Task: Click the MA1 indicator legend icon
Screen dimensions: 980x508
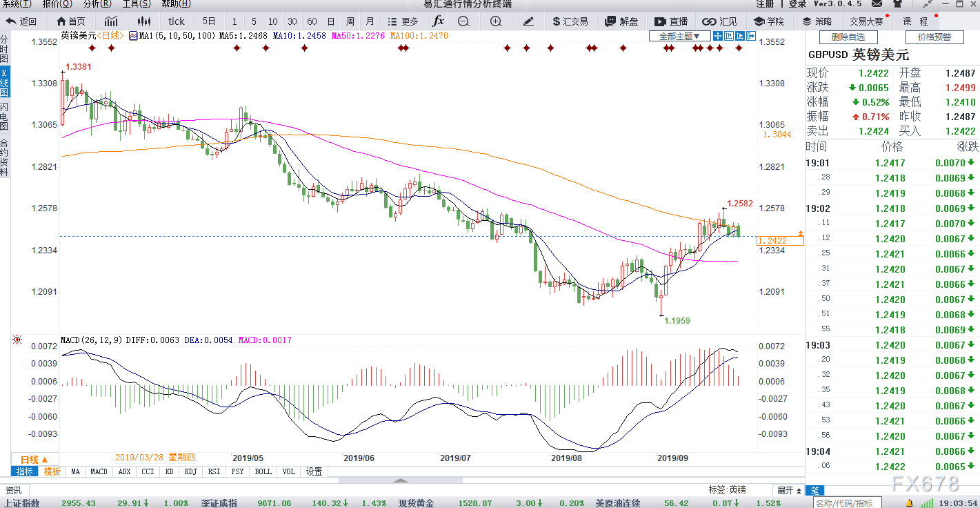Action: pyautogui.click(x=134, y=35)
